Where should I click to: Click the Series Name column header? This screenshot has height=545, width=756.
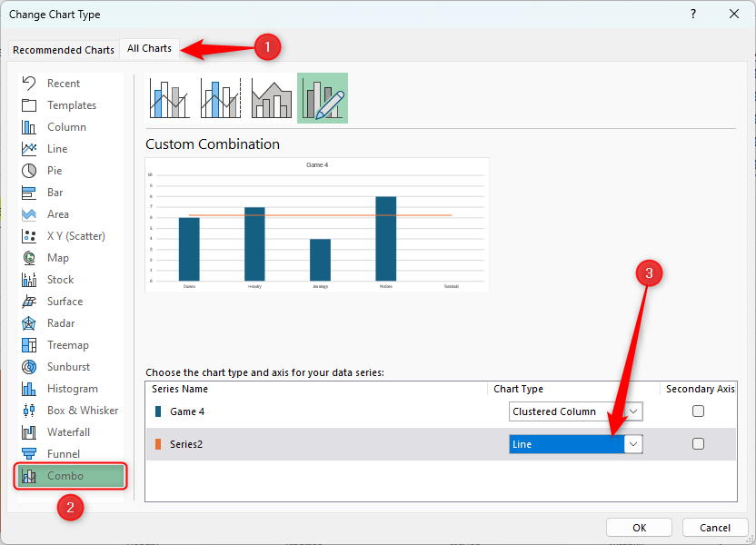click(180, 389)
